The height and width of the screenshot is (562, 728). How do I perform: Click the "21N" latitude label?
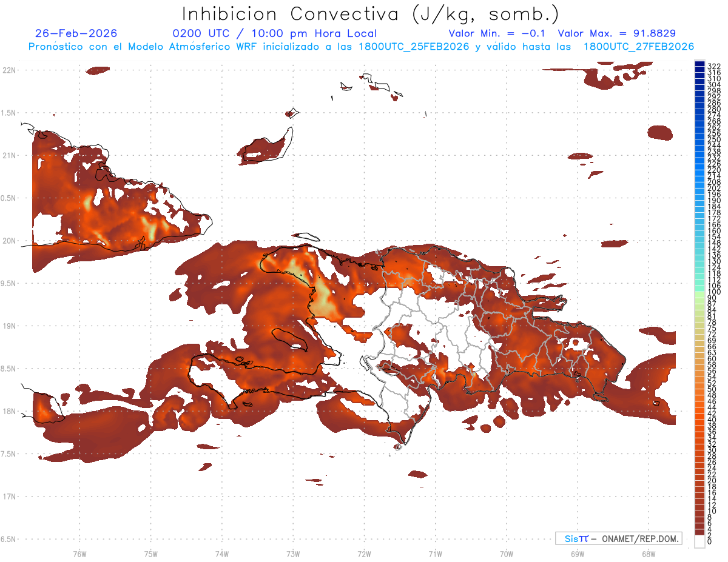(x=9, y=155)
